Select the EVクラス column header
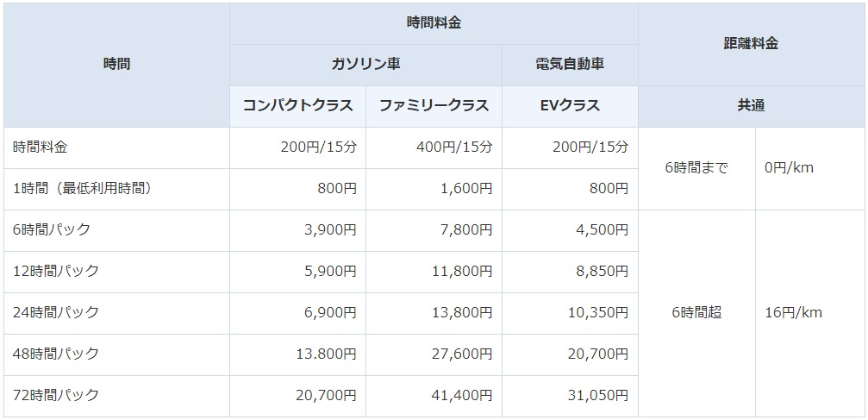868x420 pixels. point(570,106)
